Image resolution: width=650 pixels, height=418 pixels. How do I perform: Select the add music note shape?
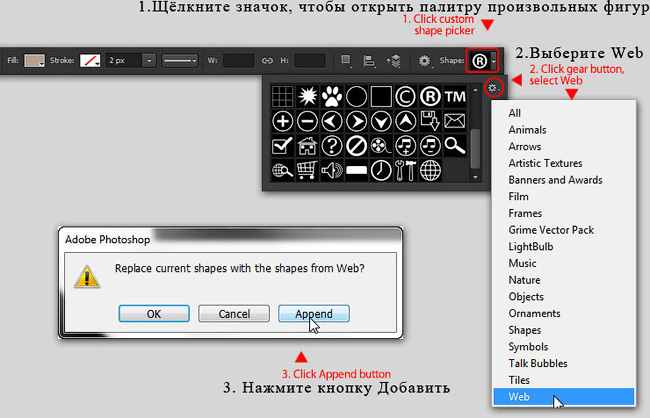tap(405, 146)
